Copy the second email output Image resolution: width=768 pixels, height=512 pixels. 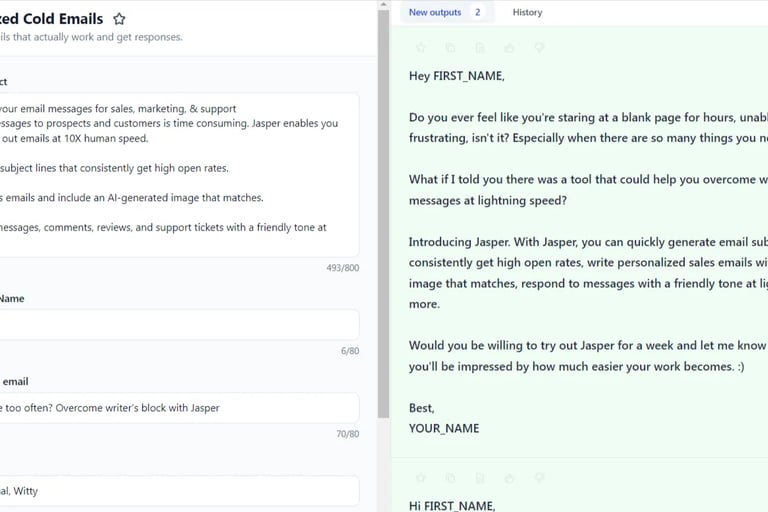pyautogui.click(x=450, y=478)
